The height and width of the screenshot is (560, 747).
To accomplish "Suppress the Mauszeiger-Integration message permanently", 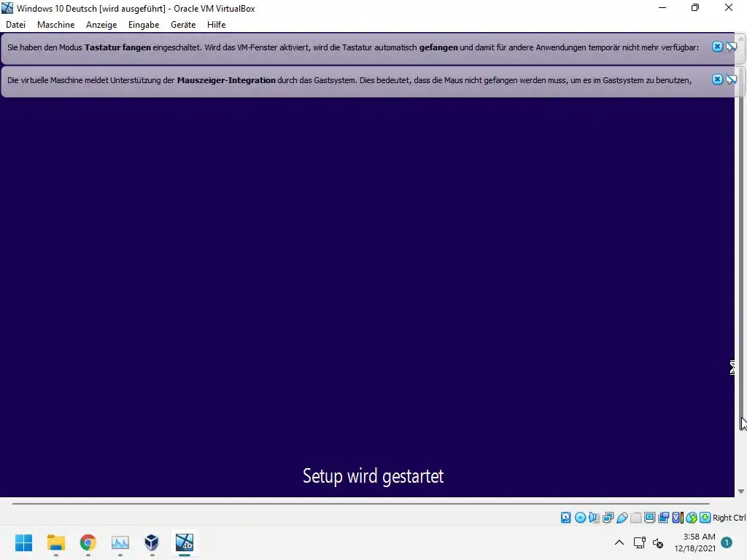I will (x=731, y=79).
